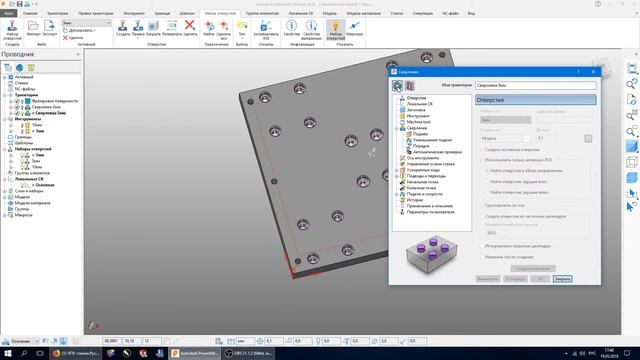Viewport: 640px width, 360px height.
Task: Click the wireframe cube icon in right toolbar
Action: point(631,162)
